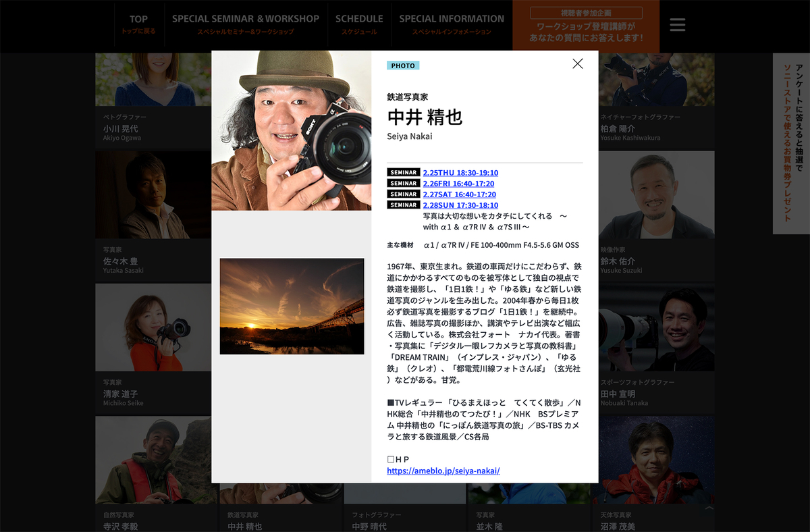This screenshot has width=810, height=532.
Task: Open seminar link 2.26FRI 16:40-17:20
Action: [x=458, y=184]
